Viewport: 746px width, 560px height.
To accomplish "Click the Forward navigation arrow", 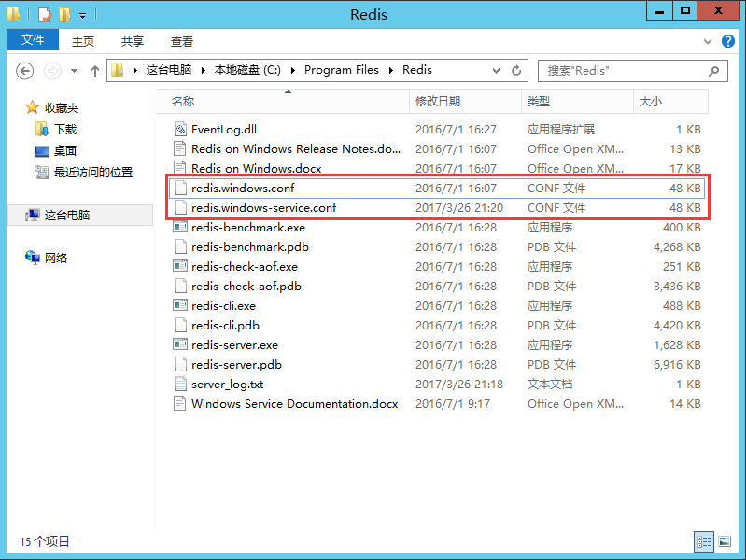I will pos(52,71).
